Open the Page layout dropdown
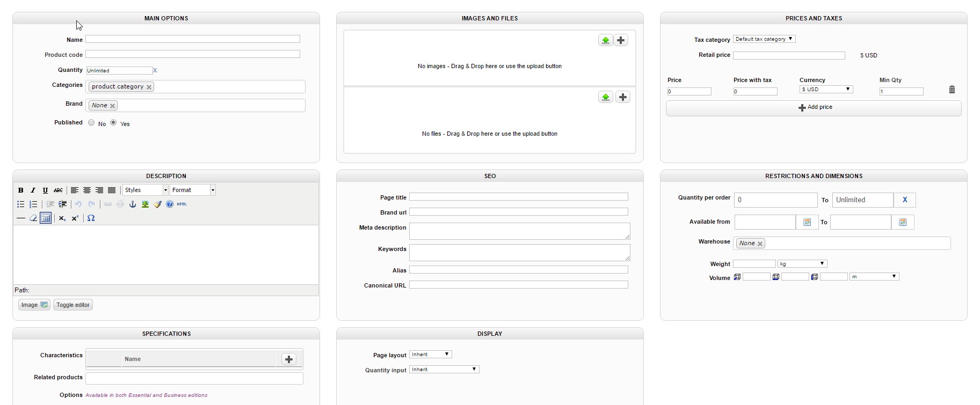The width and height of the screenshot is (980, 405). click(x=431, y=355)
